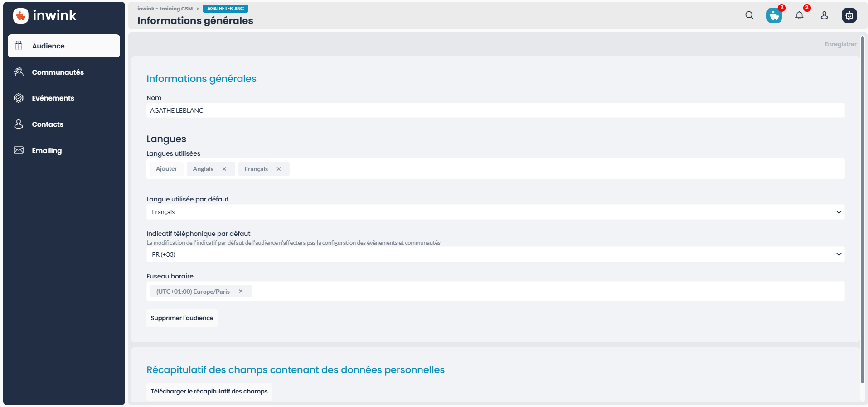
Task: Open the Communautés menu item
Action: point(64,72)
